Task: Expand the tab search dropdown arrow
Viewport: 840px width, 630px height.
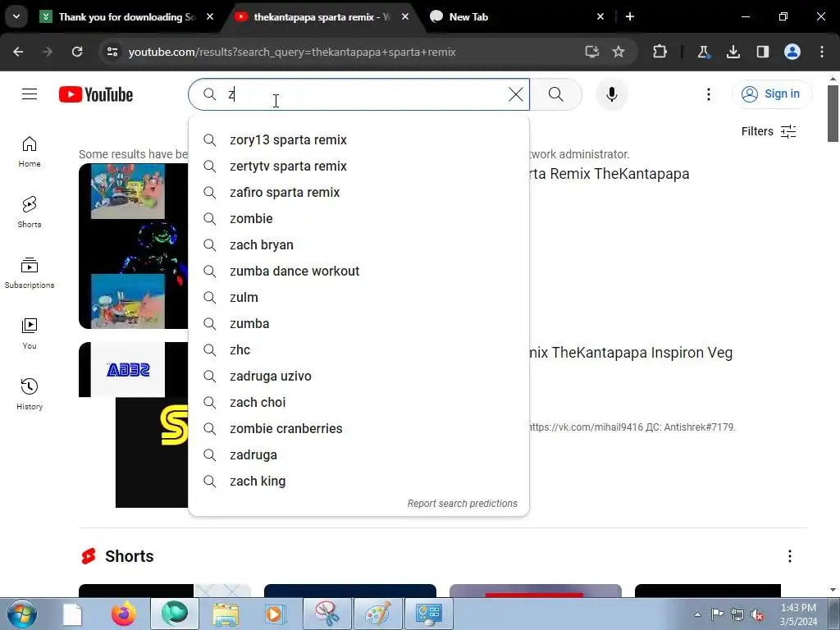Action: (x=16, y=16)
